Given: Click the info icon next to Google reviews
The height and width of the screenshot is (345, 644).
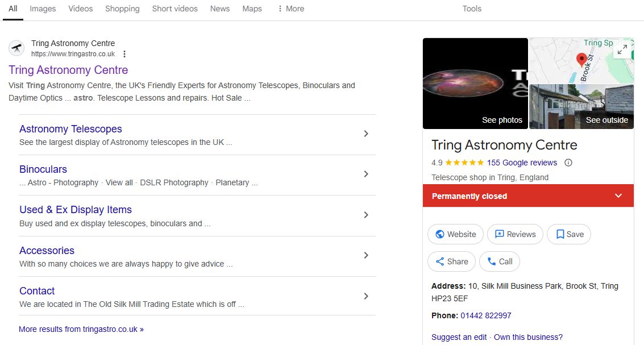Looking at the screenshot, I should pyautogui.click(x=568, y=163).
